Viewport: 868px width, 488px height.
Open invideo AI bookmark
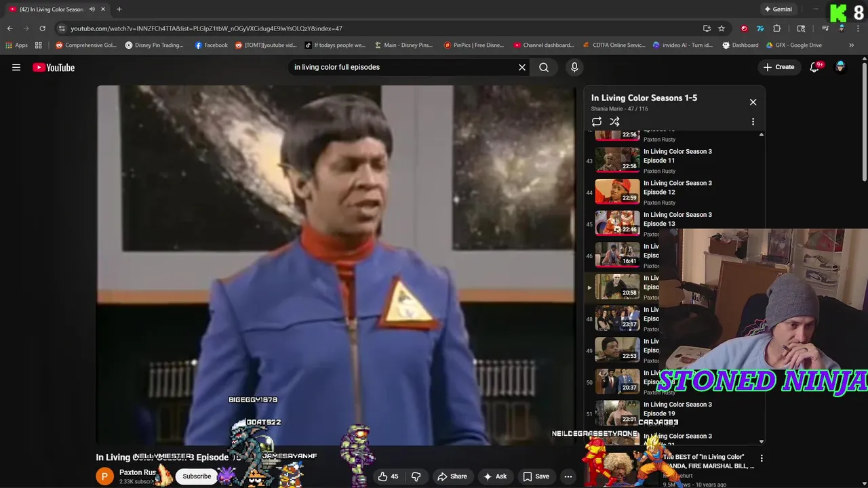pyautogui.click(x=683, y=45)
